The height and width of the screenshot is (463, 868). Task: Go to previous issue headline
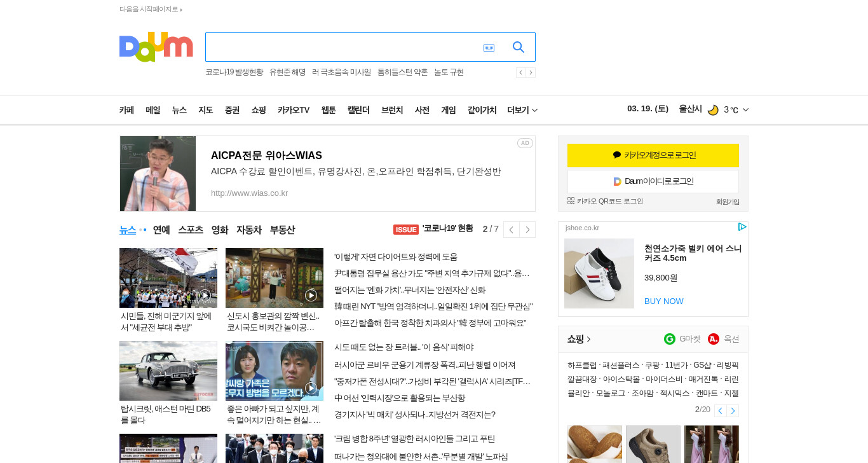tap(512, 230)
